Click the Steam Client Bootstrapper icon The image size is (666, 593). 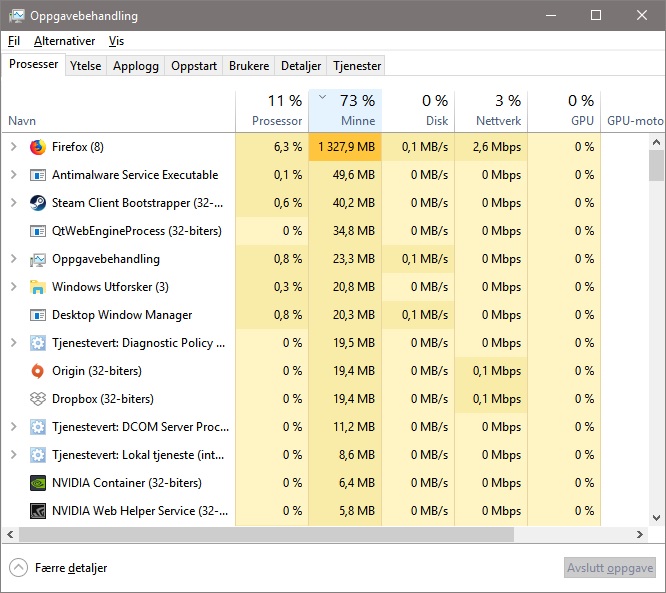click(38, 203)
